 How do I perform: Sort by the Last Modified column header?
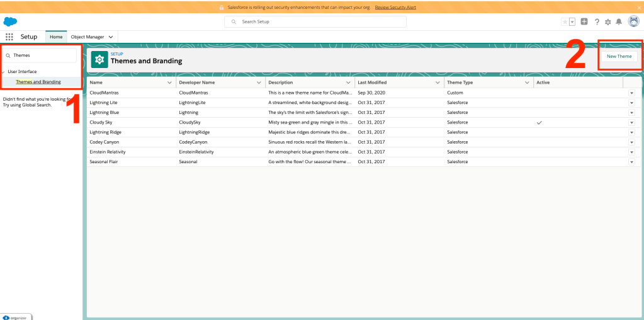point(372,83)
